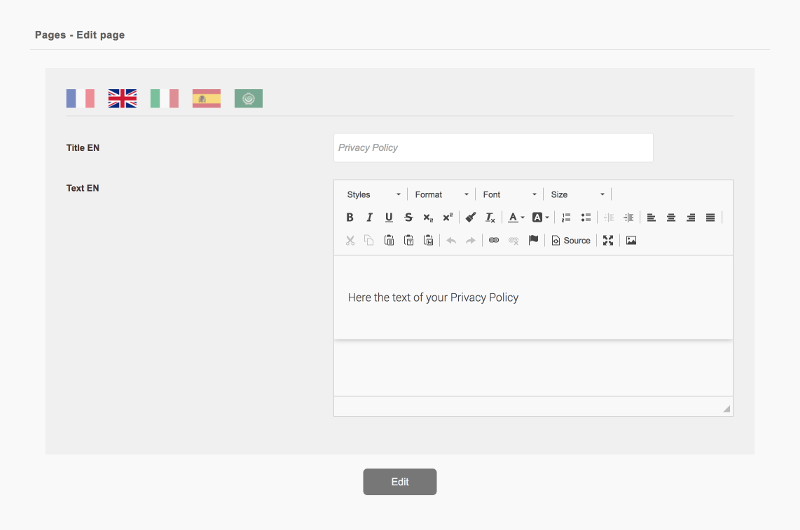Click the remove format icon
The image size is (800, 530).
pos(490,217)
